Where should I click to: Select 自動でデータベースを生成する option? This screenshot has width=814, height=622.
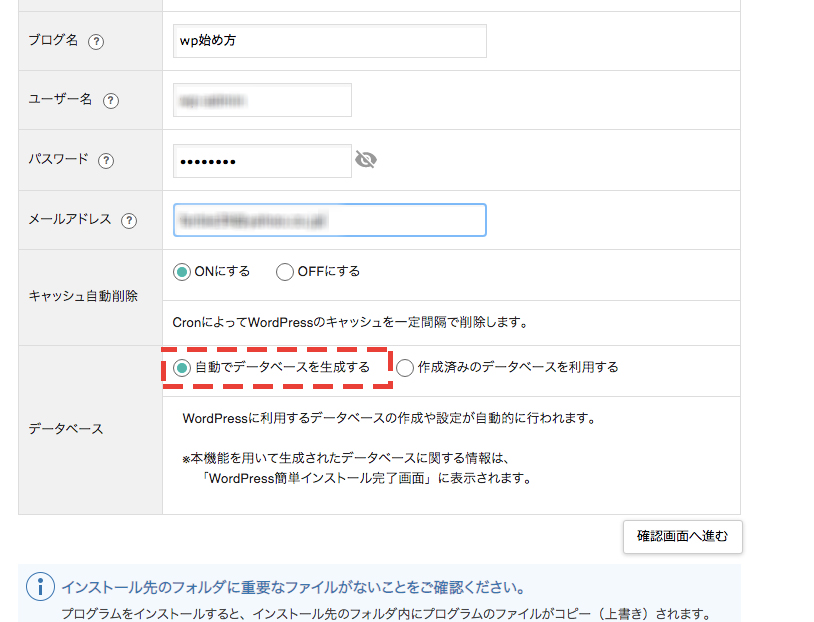pos(182,368)
